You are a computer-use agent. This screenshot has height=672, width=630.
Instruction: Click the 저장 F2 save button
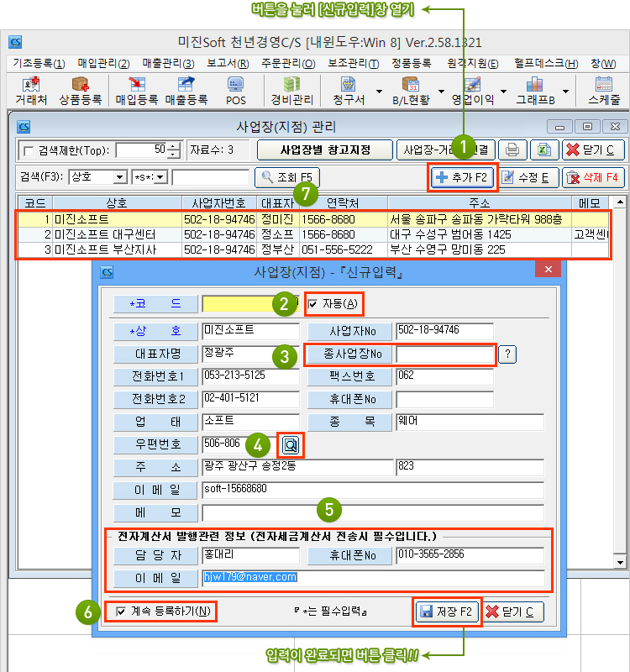click(x=447, y=612)
